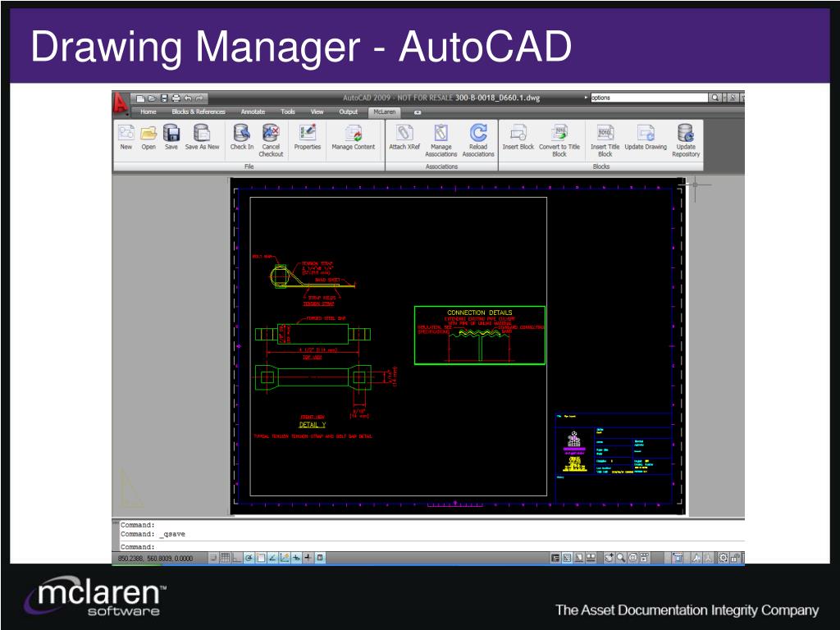Click quick access Redo arrow
Image resolution: width=840 pixels, height=630 pixels.
pos(199,98)
